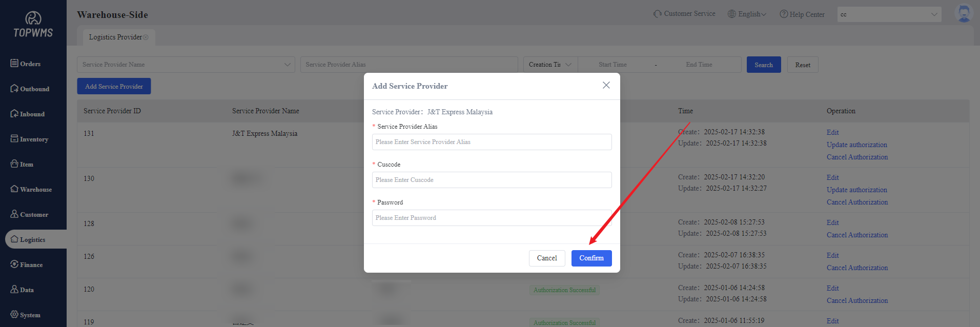Screen dimensions: 980x327
Task: Open the Warehouse sidebar menu
Action: click(31, 189)
